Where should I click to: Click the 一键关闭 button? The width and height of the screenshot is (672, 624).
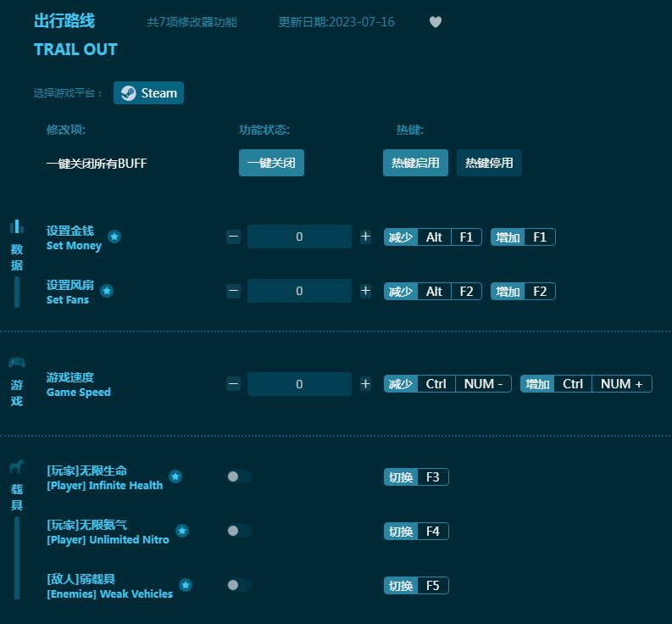coord(271,163)
